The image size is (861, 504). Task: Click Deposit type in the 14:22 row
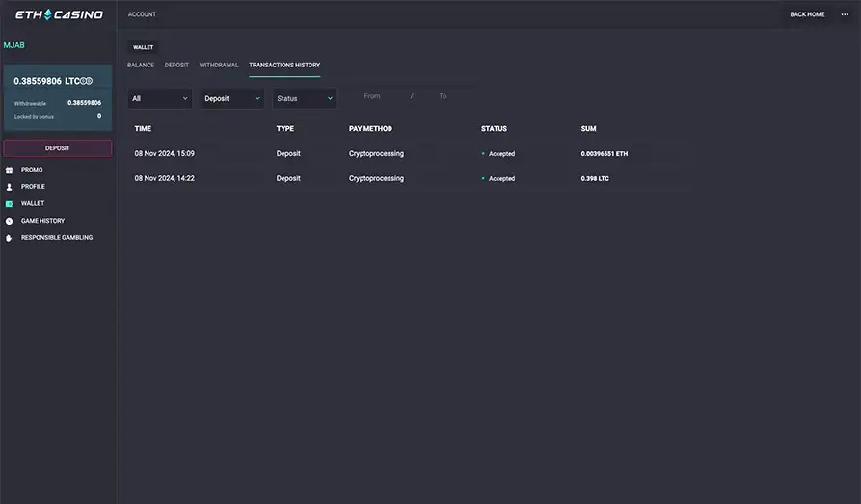point(288,178)
